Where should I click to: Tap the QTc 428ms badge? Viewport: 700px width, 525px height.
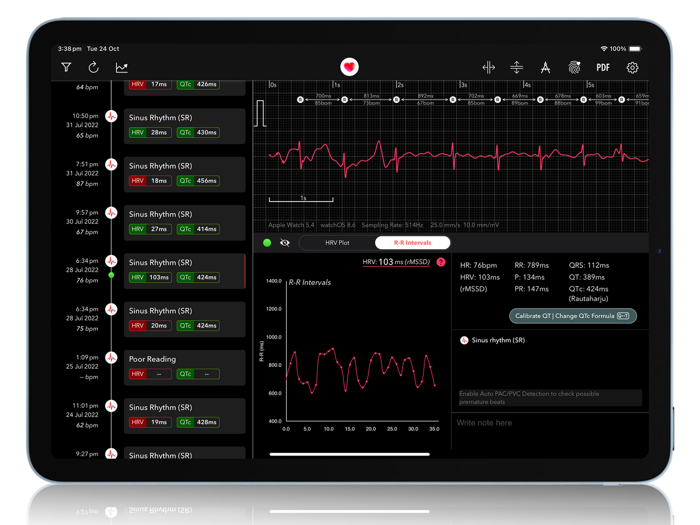tap(198, 422)
